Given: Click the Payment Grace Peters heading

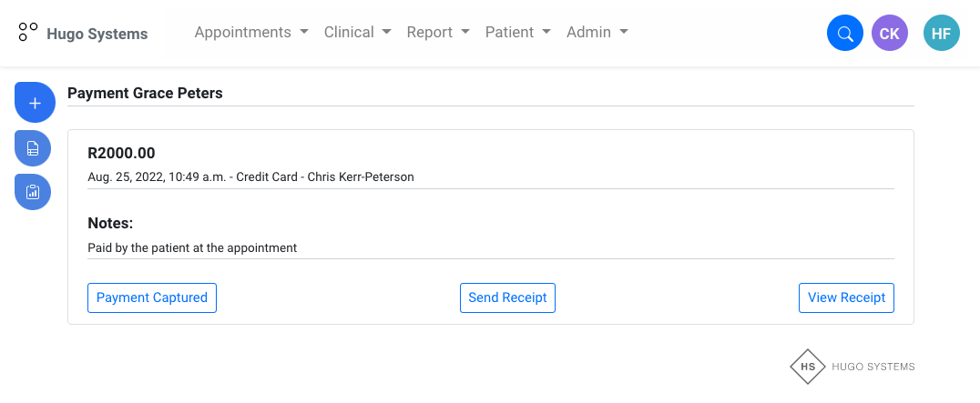Looking at the screenshot, I should [x=145, y=93].
